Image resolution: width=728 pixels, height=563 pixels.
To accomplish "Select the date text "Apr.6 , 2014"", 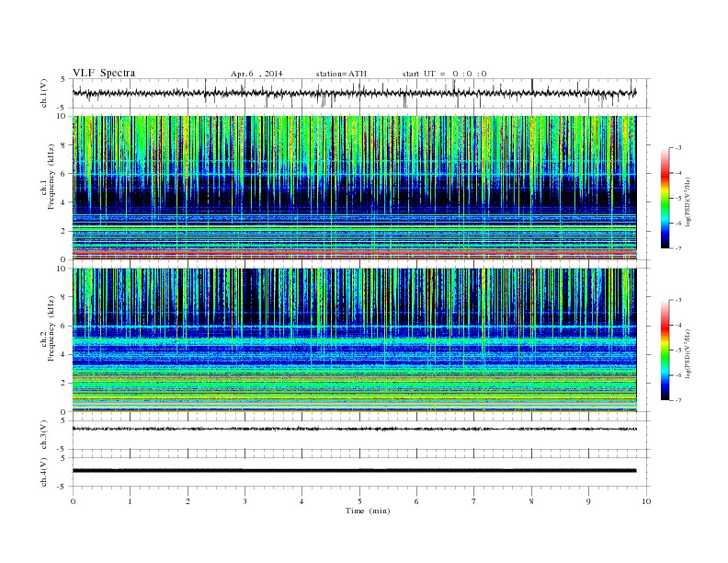I will tap(256, 74).
